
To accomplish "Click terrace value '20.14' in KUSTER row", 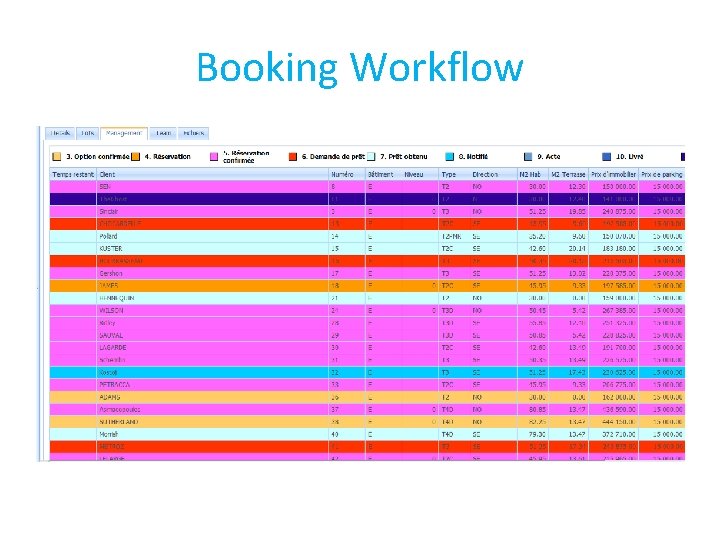I will pos(578,249).
